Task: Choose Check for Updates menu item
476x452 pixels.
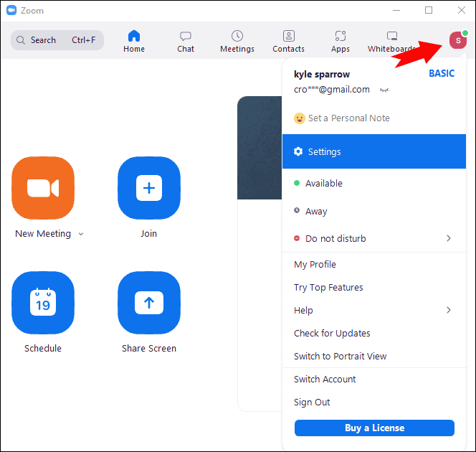Action: 332,334
